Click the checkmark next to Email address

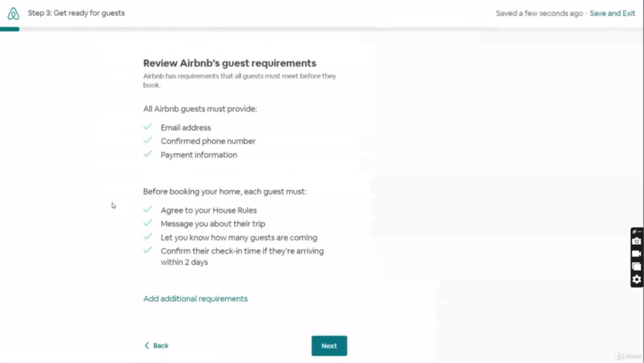click(148, 127)
